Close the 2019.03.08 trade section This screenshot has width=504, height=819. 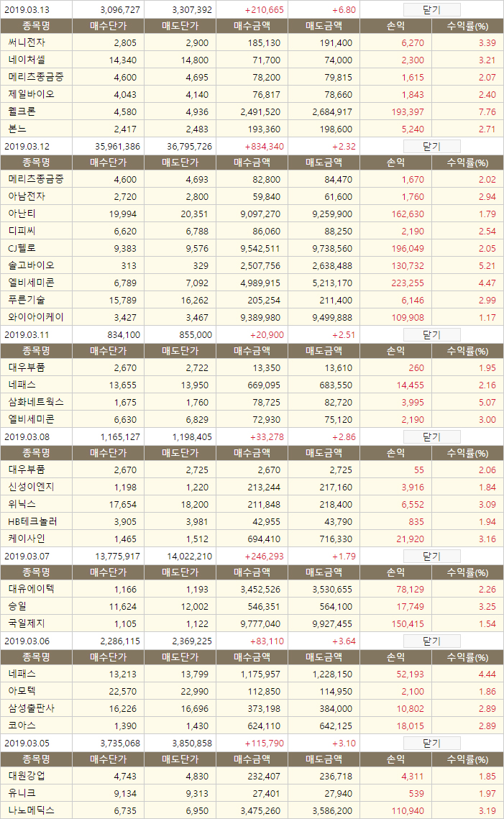tap(431, 436)
